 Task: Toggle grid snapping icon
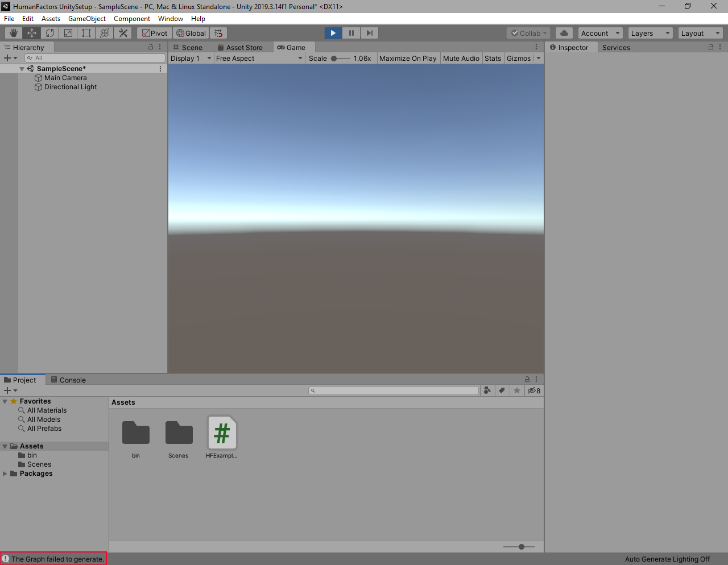pyautogui.click(x=218, y=33)
